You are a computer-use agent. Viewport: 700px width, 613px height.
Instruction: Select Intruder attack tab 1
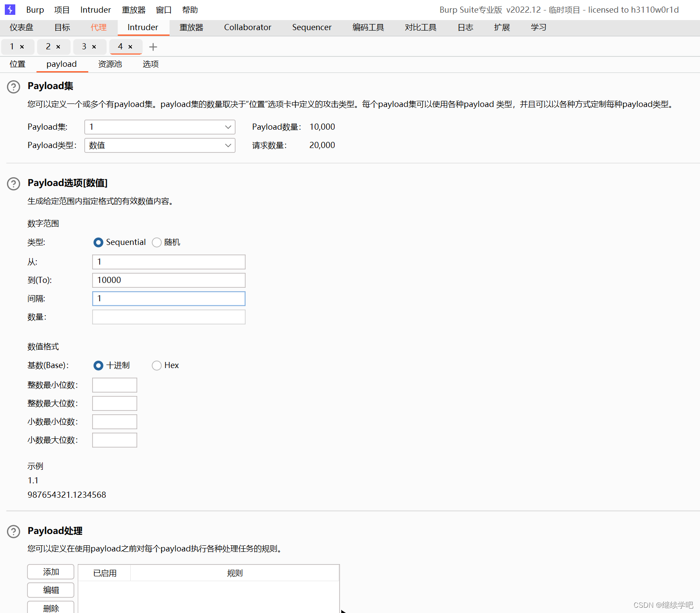tap(12, 47)
